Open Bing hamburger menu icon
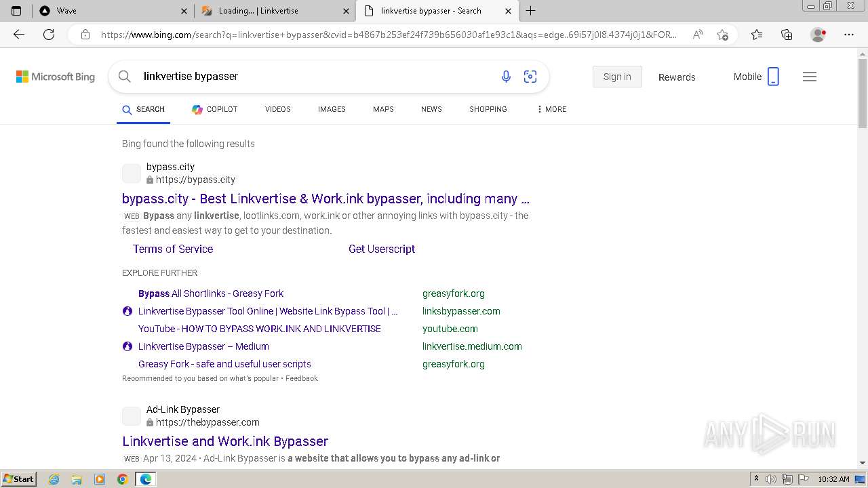Image resolution: width=868 pixels, height=488 pixels. pos(810,77)
